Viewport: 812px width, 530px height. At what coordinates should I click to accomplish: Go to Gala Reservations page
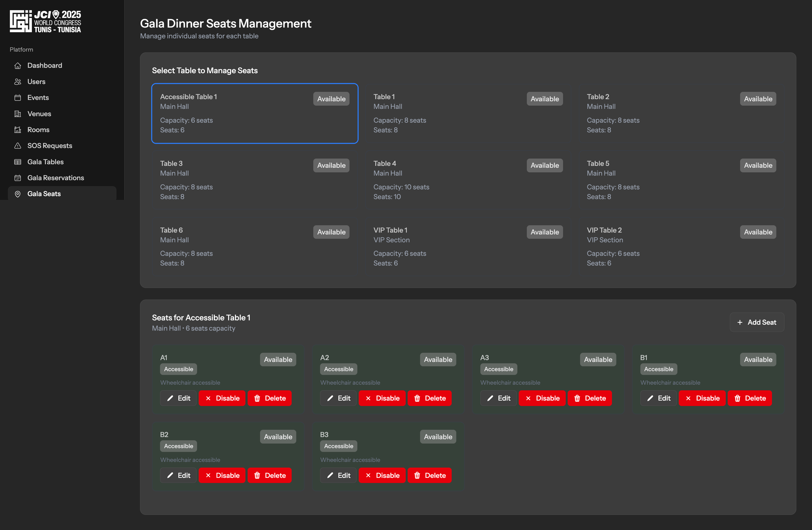pyautogui.click(x=62, y=178)
